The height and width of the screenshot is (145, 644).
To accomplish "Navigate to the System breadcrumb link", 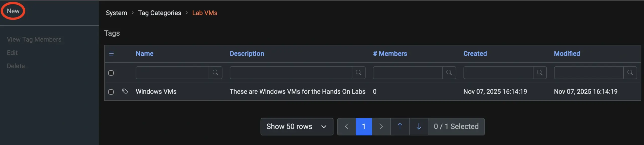I will point(116,13).
